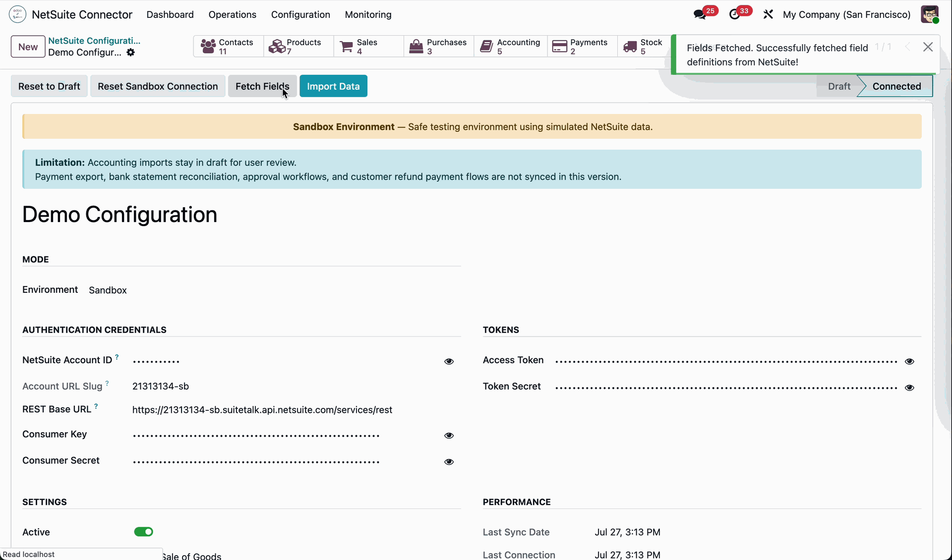The height and width of the screenshot is (560, 952).
Task: Click the Token Secret masked field
Action: pyautogui.click(x=726, y=388)
